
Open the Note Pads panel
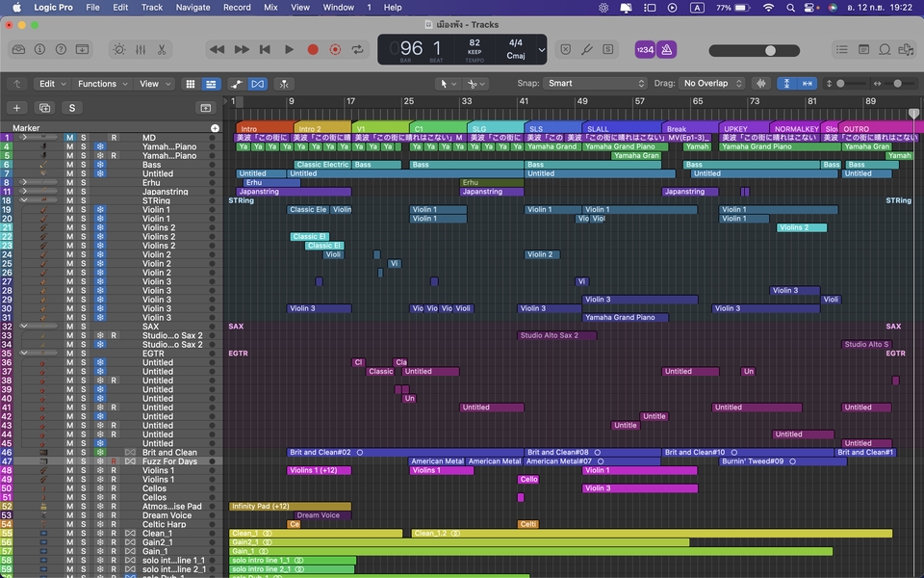(863, 48)
